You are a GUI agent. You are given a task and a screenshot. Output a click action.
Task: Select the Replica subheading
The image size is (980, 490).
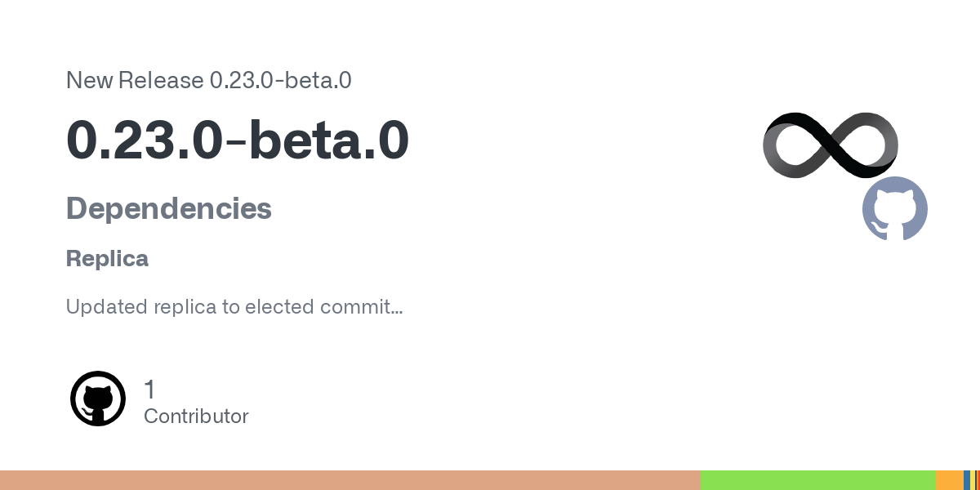(107, 259)
